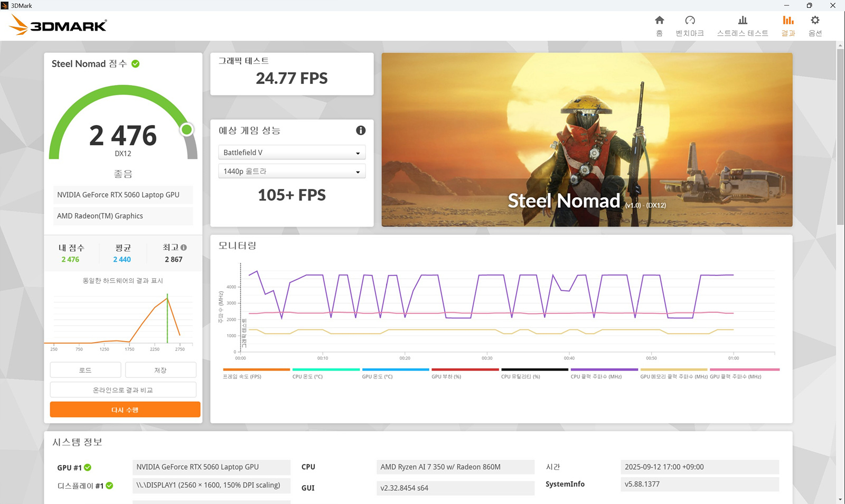The image size is (845, 504).
Task: Toggle the GPU 온도 (°C) legend item
Action: pyautogui.click(x=396, y=374)
